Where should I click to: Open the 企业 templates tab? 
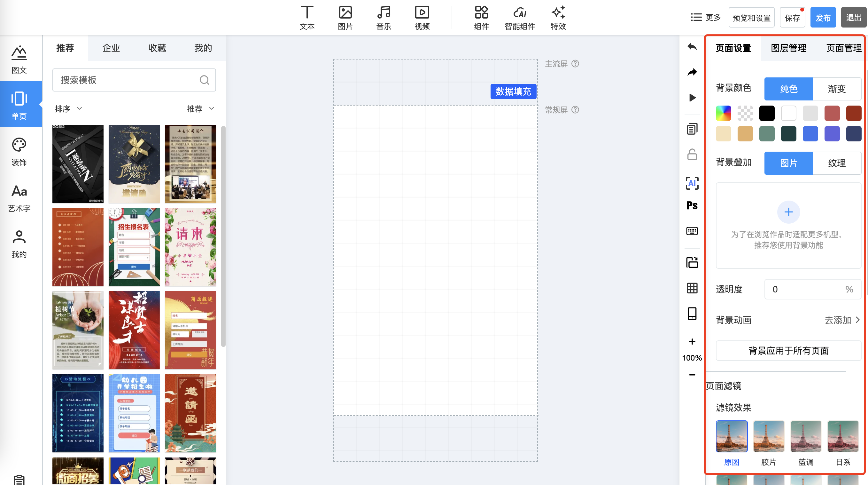[x=111, y=48]
